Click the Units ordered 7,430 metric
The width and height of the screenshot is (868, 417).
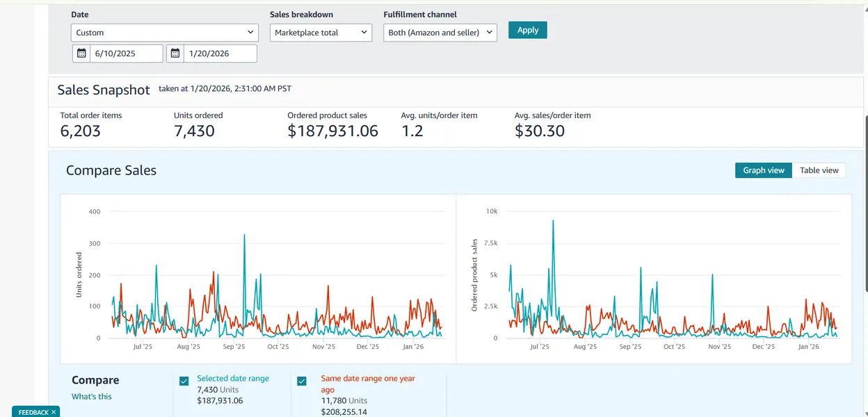(x=194, y=131)
